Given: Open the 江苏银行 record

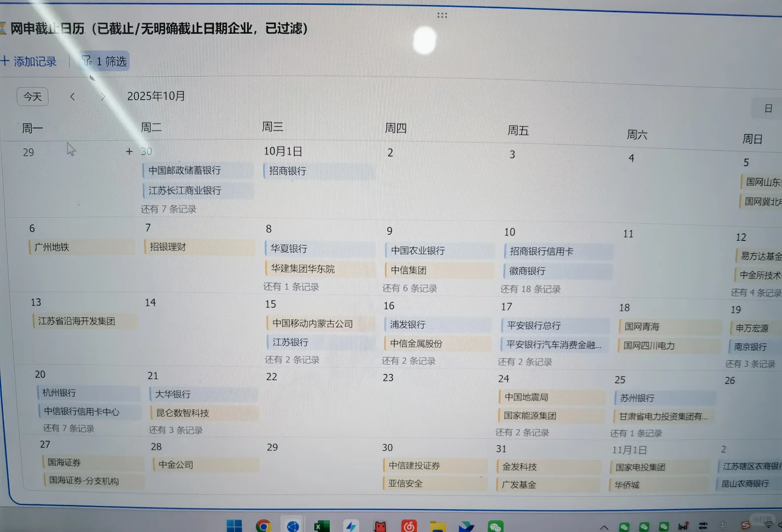Looking at the screenshot, I should [x=321, y=342].
